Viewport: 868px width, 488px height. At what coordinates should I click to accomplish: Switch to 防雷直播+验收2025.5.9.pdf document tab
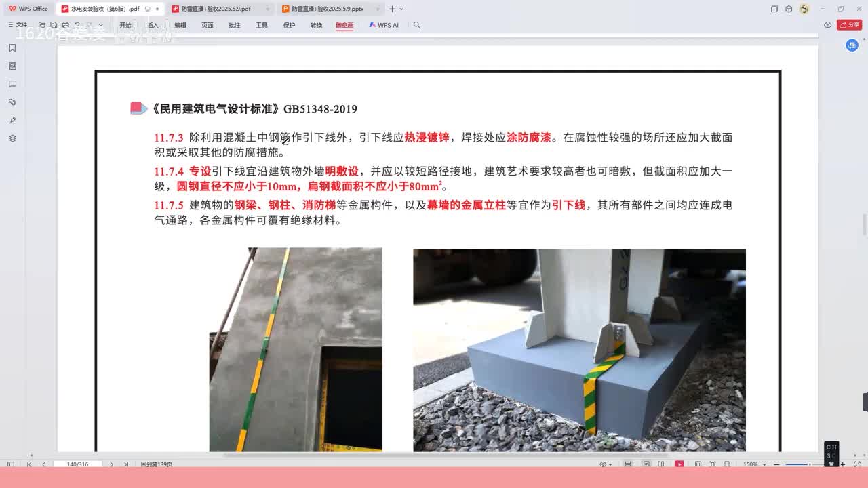click(219, 9)
